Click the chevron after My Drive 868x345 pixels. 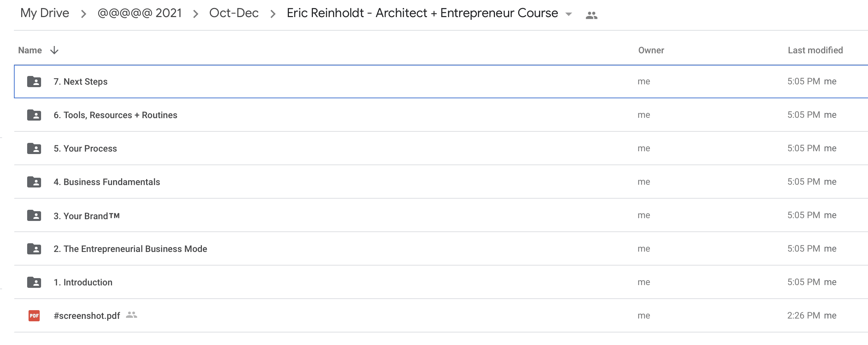click(x=84, y=14)
